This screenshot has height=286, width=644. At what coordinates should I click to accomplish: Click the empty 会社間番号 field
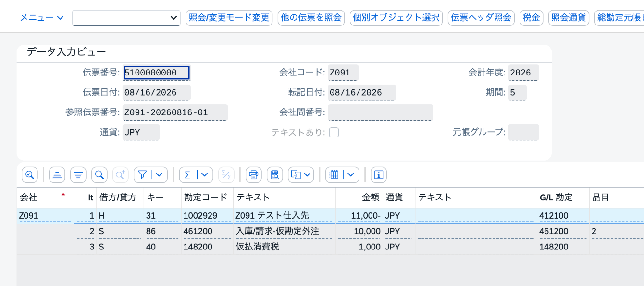381,112
